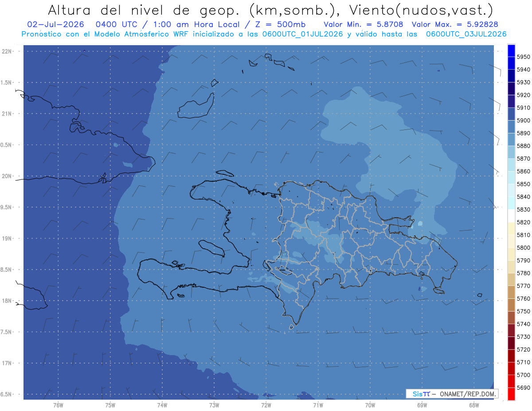The width and height of the screenshot is (532, 411).
Task: Select the '0600UTC_03JUL2026' valid-until time
Action: [466, 34]
